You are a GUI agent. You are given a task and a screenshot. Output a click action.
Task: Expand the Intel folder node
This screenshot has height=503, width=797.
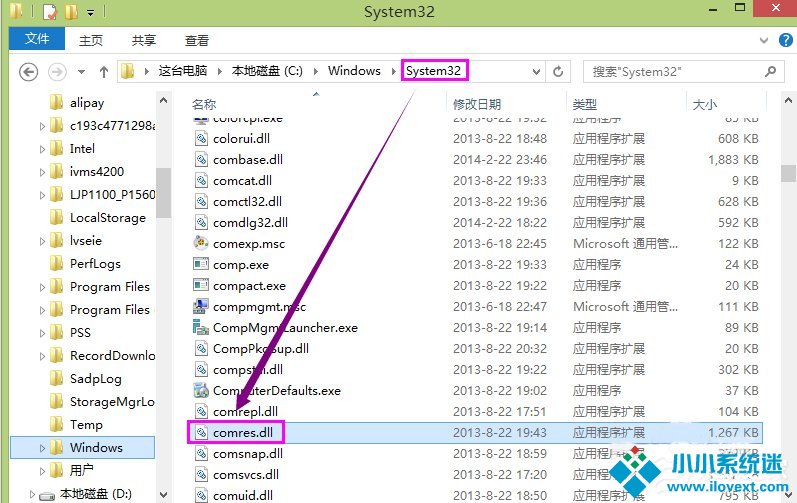tap(43, 149)
